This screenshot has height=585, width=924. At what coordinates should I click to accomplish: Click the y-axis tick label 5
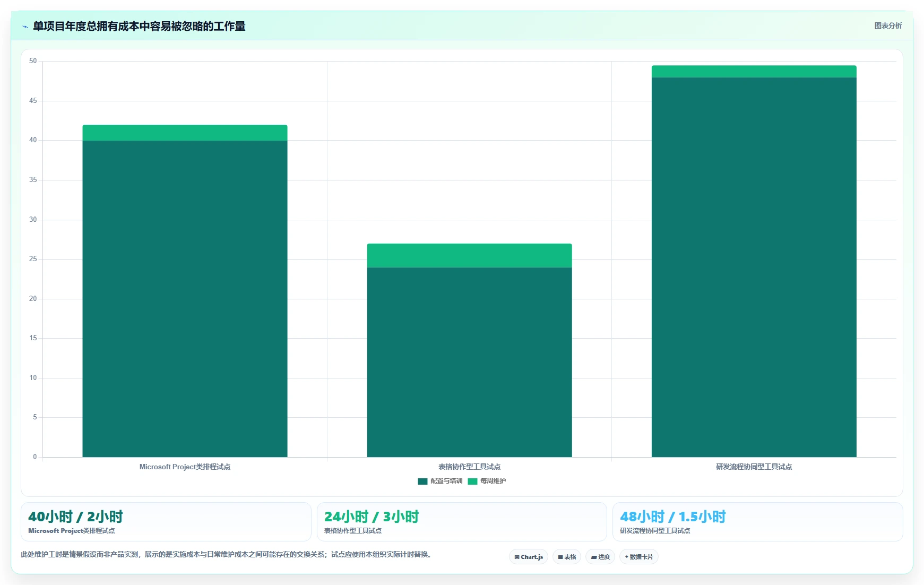(35, 417)
